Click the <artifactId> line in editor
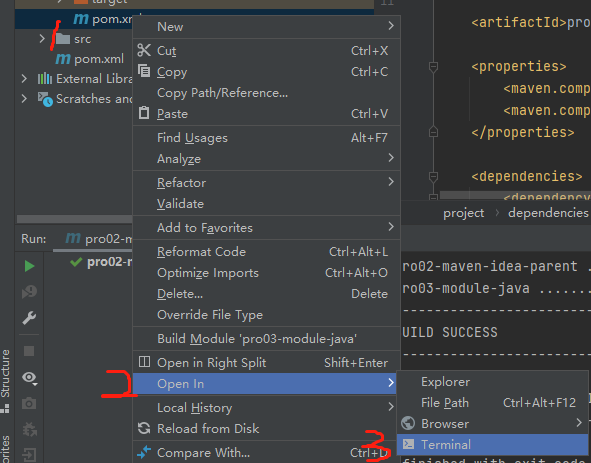 (531, 23)
